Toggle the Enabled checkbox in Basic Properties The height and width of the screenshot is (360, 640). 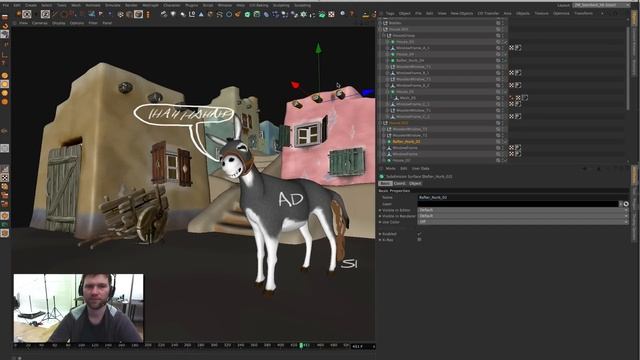(x=419, y=234)
